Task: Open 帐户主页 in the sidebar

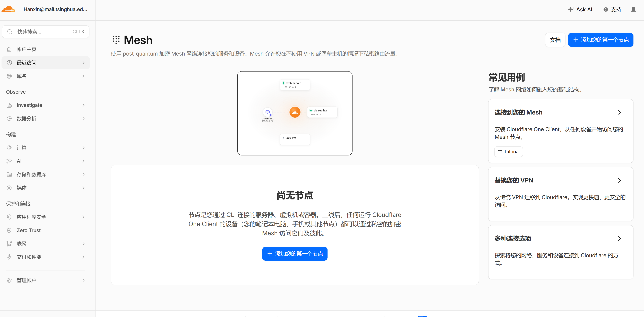Action: [x=46, y=49]
